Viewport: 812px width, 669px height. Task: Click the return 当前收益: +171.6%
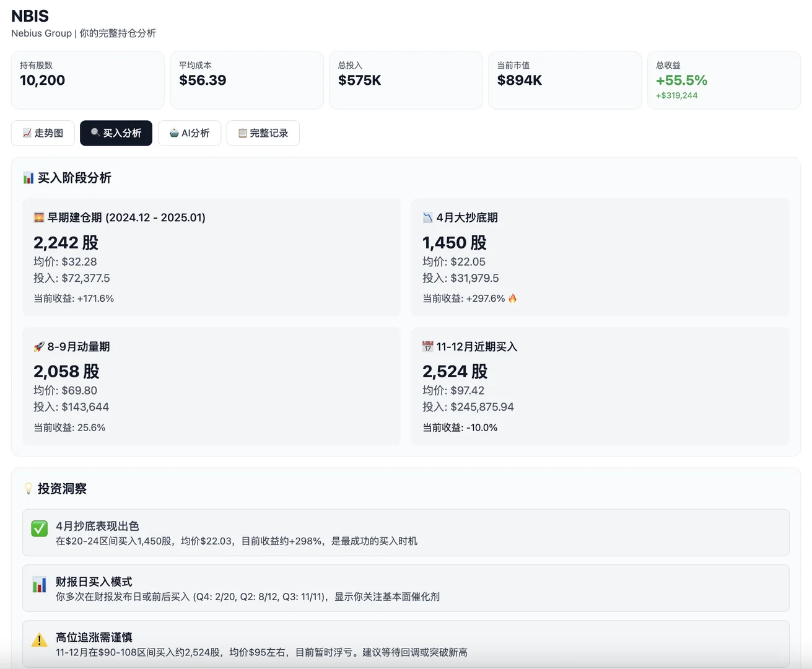pos(74,299)
